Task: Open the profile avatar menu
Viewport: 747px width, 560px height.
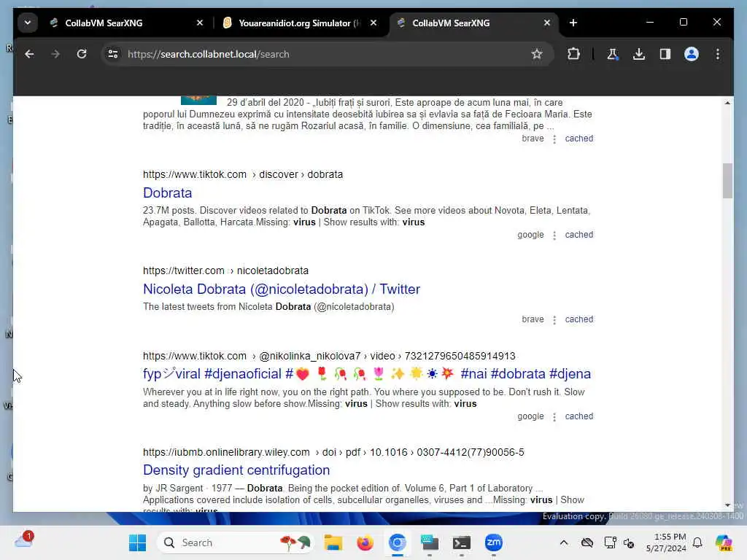Action: click(692, 54)
